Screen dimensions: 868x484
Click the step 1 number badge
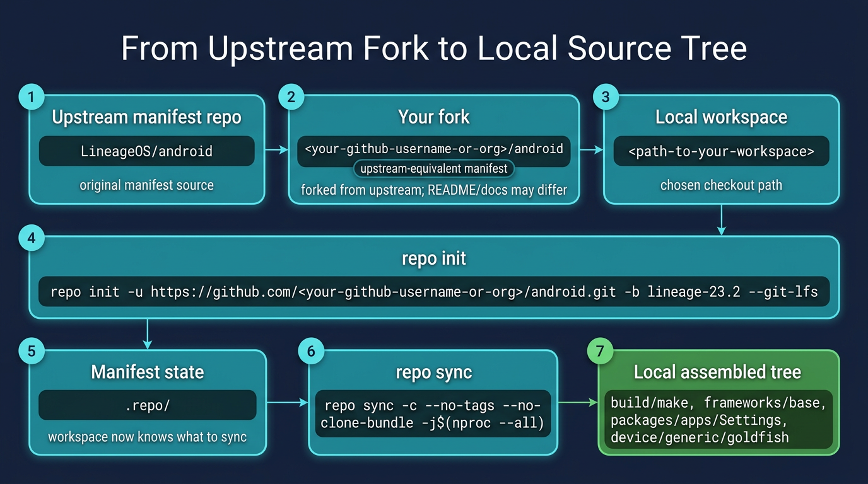[x=31, y=97]
